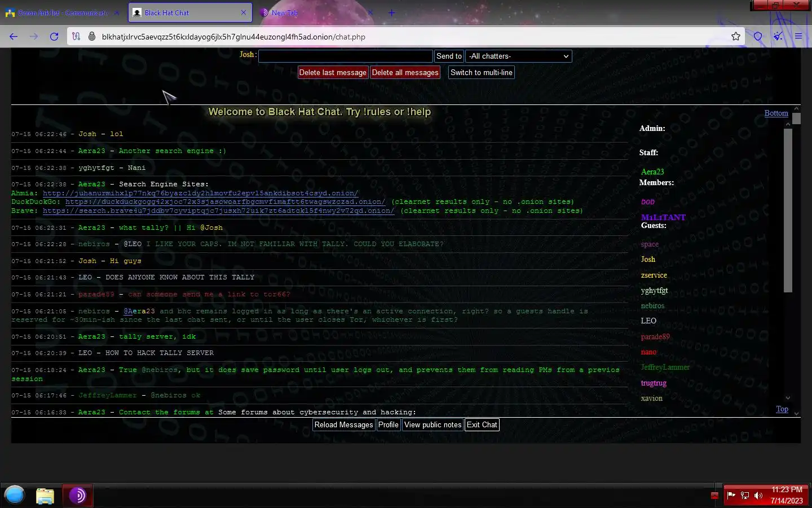Open the Brave search onion link
The image size is (812, 508).
pos(218,211)
